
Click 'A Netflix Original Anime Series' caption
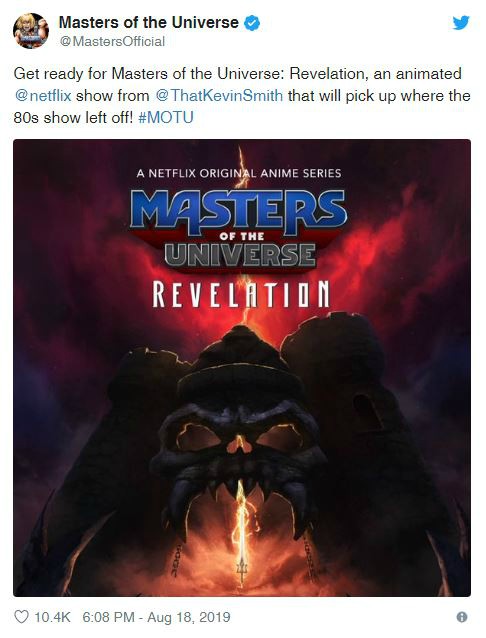[239, 173]
